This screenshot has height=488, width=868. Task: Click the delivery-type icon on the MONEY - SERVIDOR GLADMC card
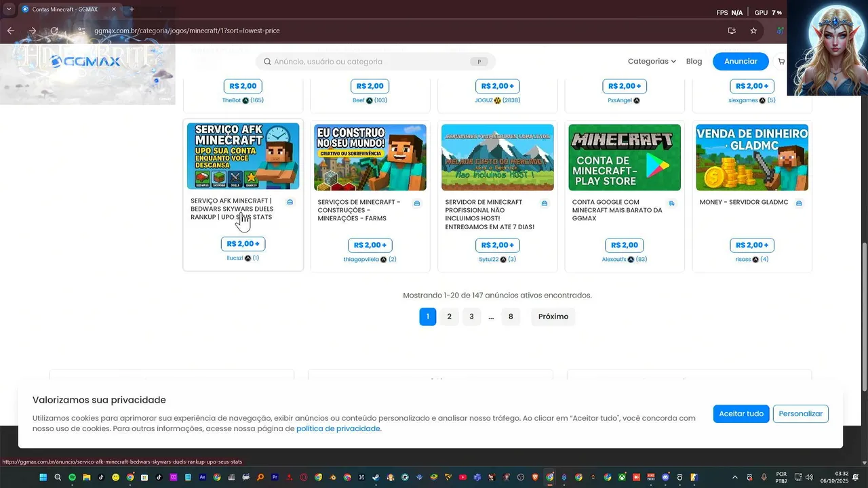[799, 203]
